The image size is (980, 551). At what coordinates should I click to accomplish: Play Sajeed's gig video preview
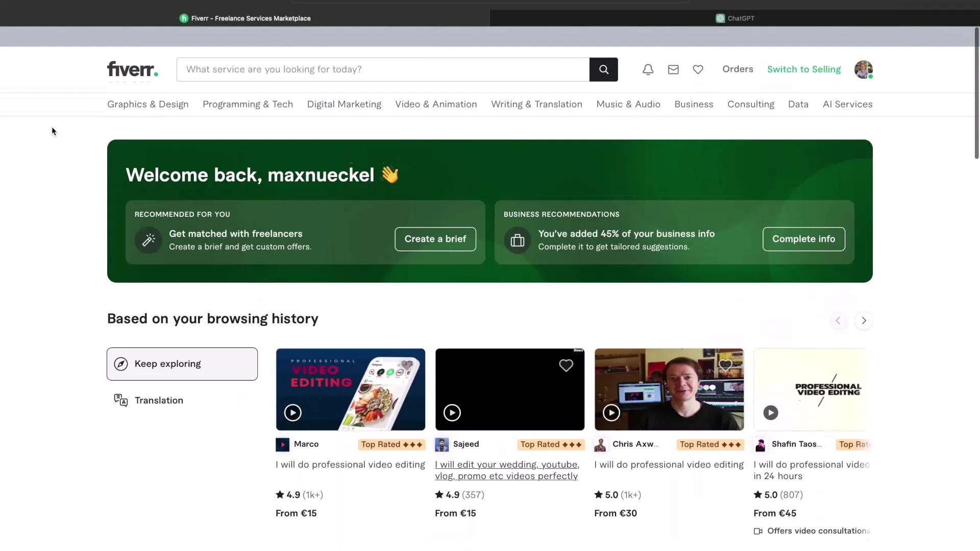tap(452, 412)
